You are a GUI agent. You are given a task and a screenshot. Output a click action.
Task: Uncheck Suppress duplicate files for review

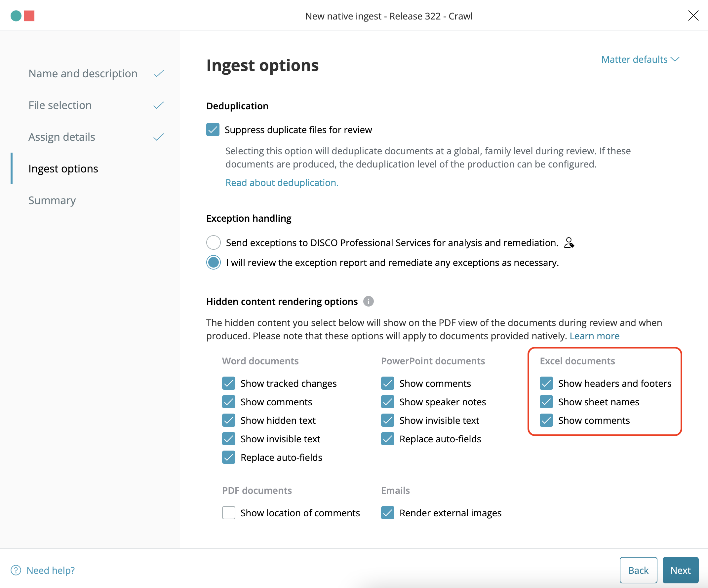click(213, 130)
